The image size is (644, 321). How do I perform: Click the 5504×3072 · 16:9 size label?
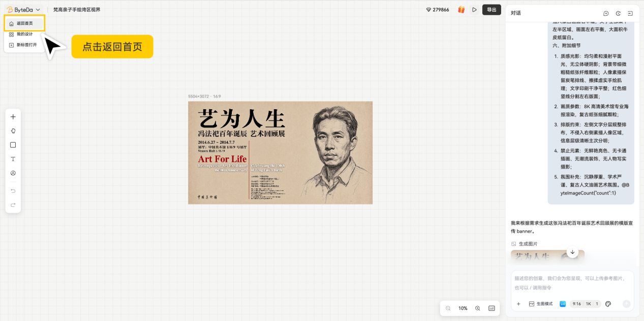click(204, 96)
